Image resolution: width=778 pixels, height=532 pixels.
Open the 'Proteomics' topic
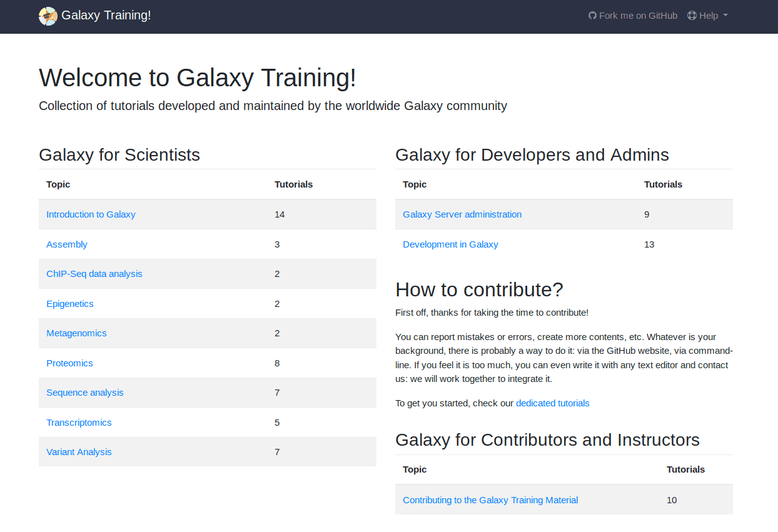coord(69,363)
